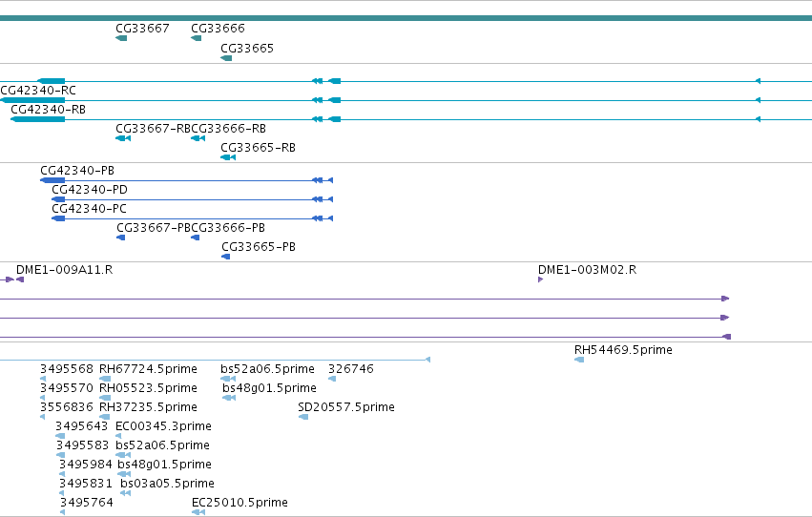This screenshot has height=517, width=812.
Task: Select the CG33667 gene label
Action: (142, 28)
